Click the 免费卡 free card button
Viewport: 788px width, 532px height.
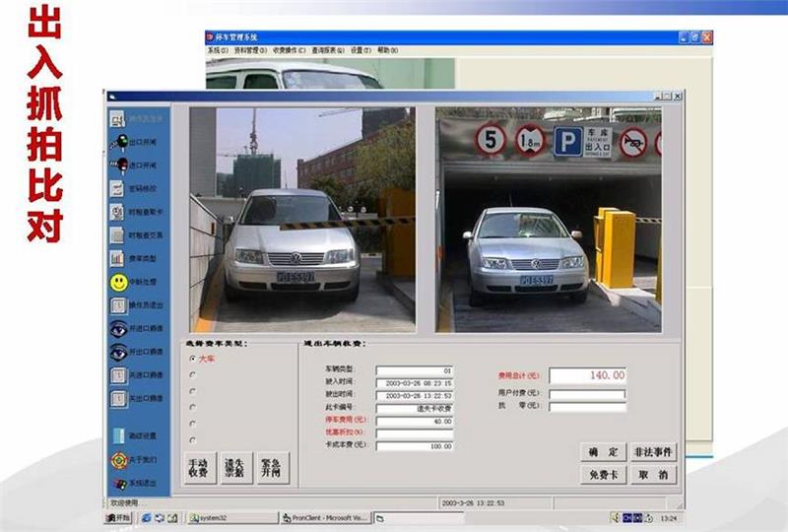click(603, 474)
